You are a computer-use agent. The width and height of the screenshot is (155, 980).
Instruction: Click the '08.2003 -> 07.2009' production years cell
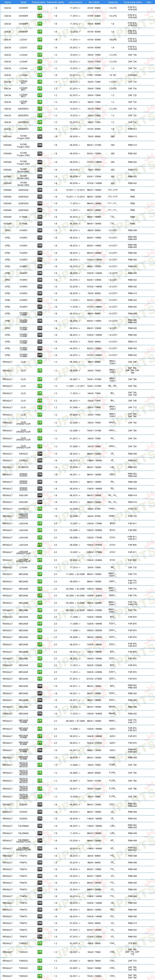75,721
